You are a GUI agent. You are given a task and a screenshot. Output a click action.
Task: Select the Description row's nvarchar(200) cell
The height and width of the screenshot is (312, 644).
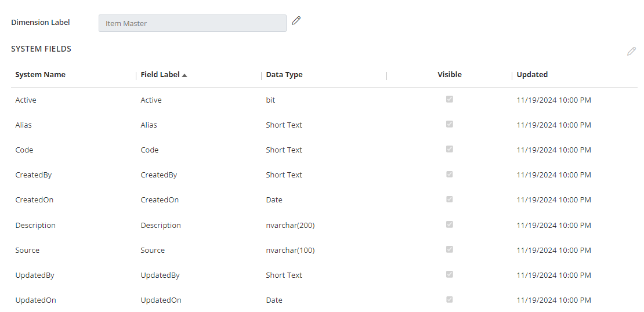click(x=290, y=226)
